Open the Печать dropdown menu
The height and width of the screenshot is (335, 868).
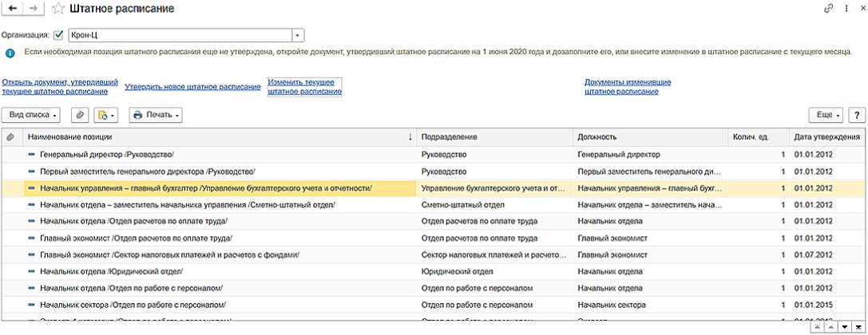point(156,115)
